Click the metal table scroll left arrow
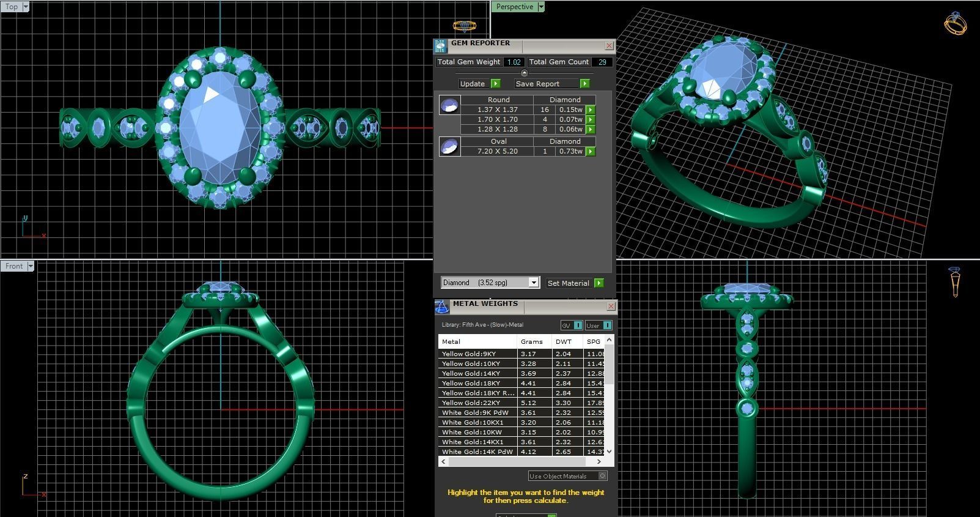 (x=443, y=462)
